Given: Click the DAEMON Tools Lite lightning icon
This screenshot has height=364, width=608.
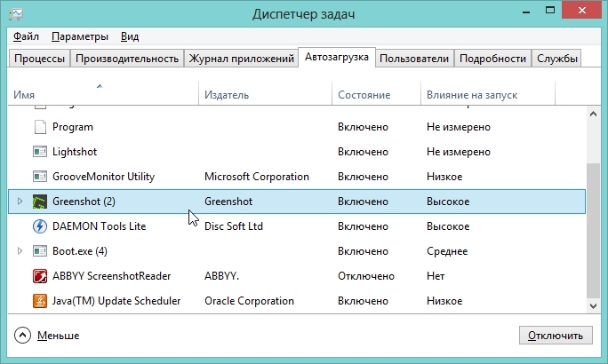Looking at the screenshot, I should point(40,226).
